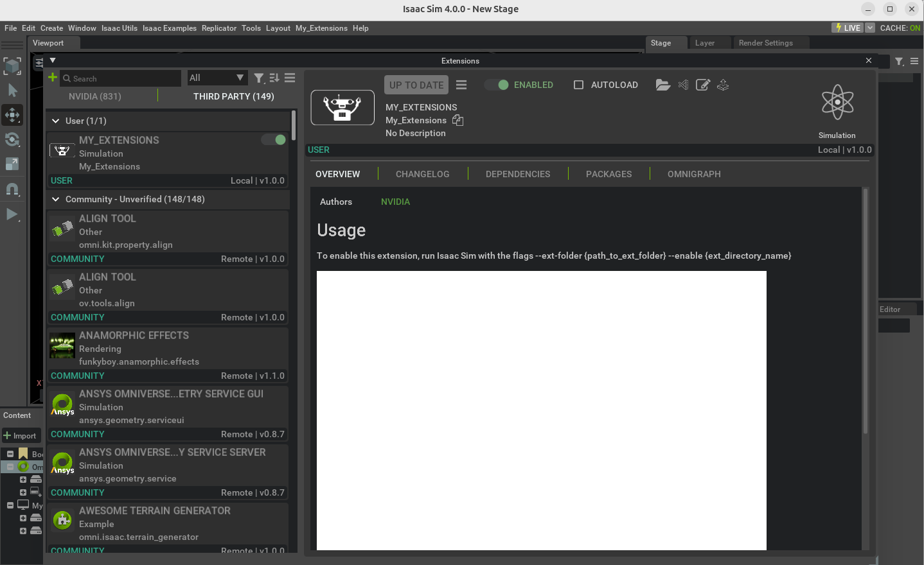Select THIRD PARTY (149) extensions tab

pyautogui.click(x=234, y=96)
